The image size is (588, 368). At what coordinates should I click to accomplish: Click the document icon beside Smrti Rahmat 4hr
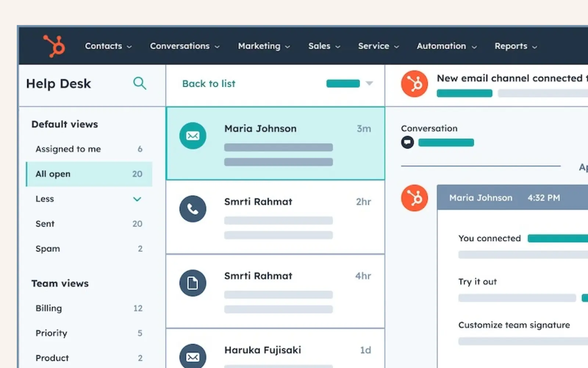click(193, 283)
